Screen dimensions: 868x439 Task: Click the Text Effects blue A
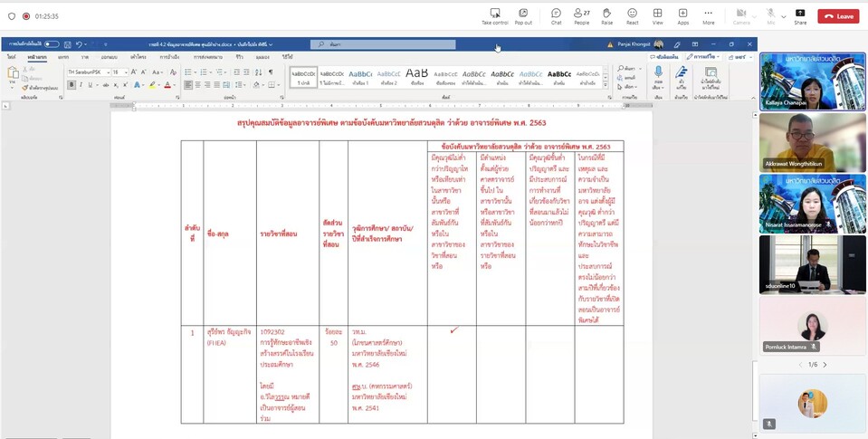coord(136,85)
